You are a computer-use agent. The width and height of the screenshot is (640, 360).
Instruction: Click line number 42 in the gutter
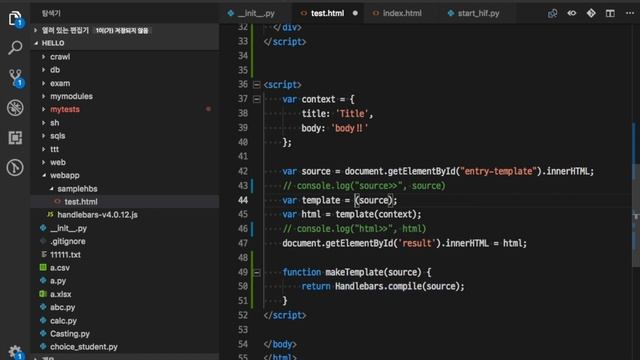point(243,171)
